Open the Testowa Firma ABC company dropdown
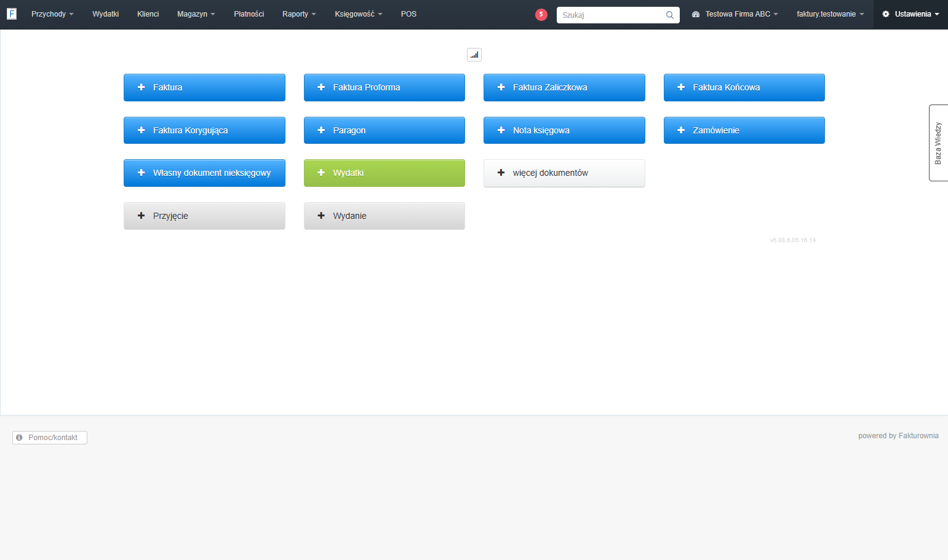Screen dimensions: 948x560 pos(735,14)
